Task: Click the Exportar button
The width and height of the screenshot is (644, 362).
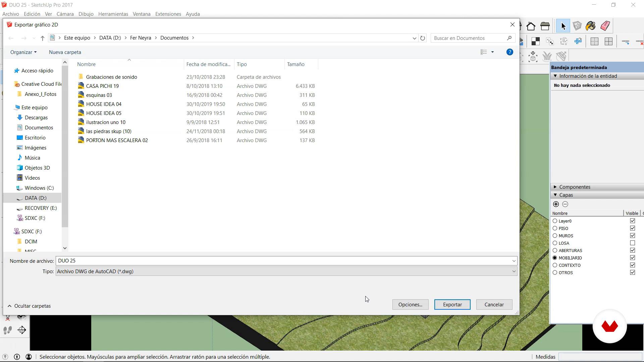Action: pyautogui.click(x=452, y=305)
